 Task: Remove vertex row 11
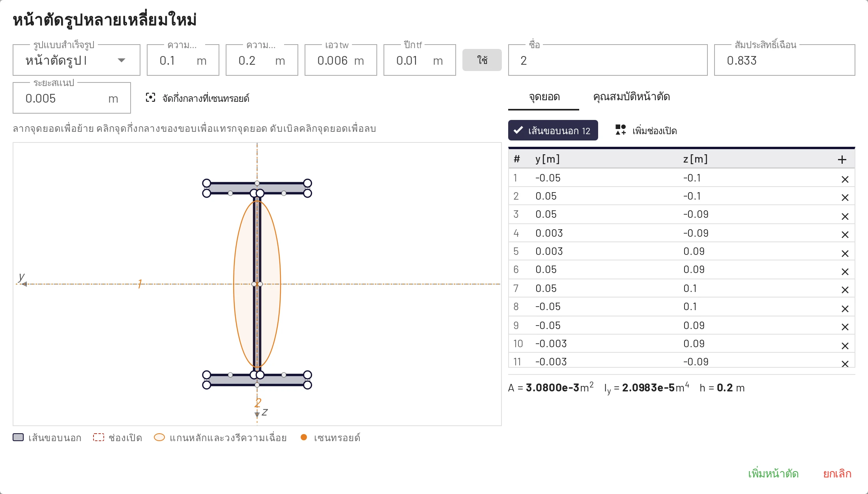pos(845,364)
